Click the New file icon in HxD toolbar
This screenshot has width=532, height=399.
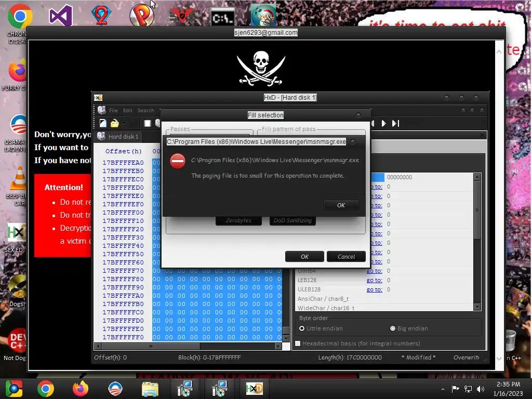coord(103,123)
